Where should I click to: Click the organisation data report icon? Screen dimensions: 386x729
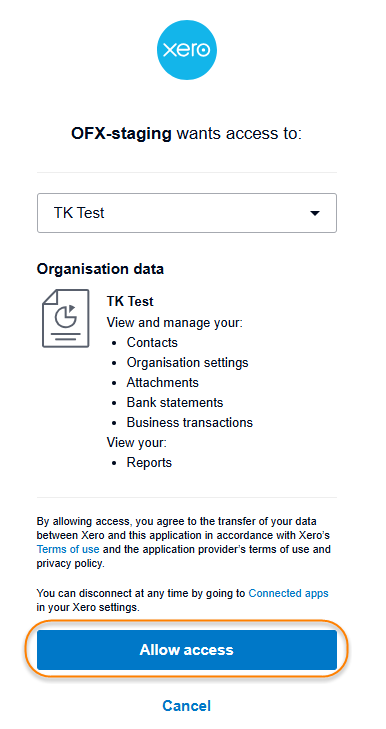(66, 318)
